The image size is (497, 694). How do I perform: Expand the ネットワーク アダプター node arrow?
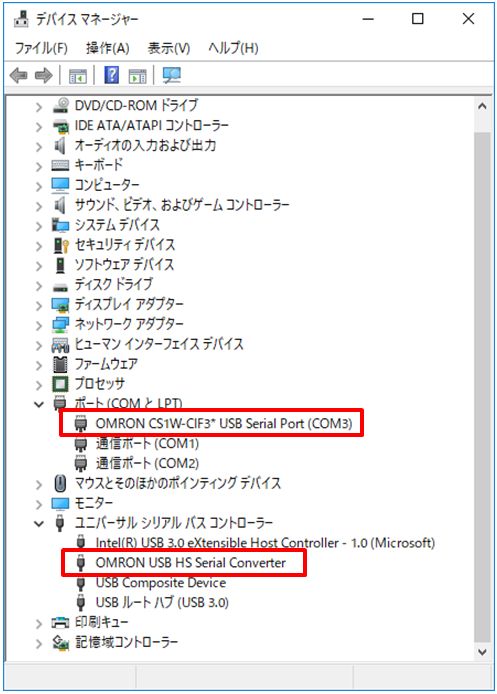(x=39, y=325)
